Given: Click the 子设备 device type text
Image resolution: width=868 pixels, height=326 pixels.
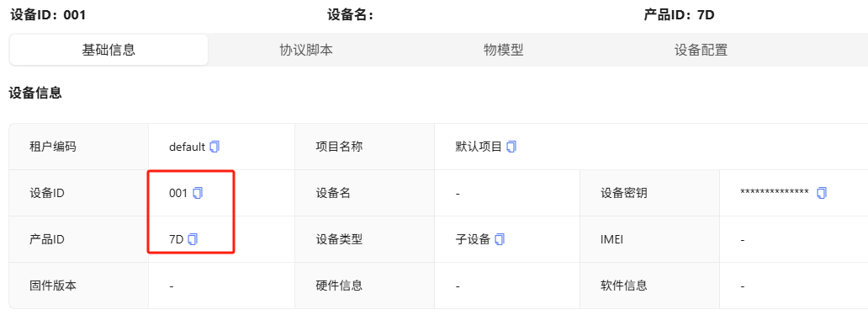Looking at the screenshot, I should pos(473,239).
